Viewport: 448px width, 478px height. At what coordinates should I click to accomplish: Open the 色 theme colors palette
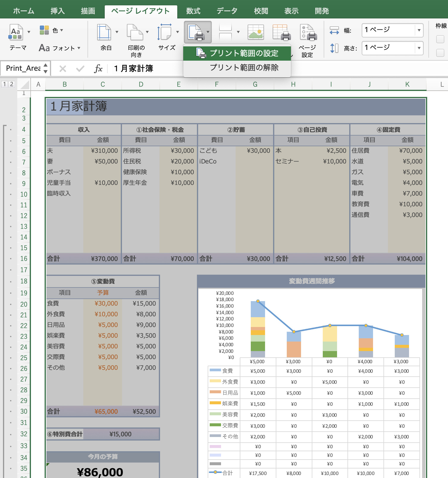coord(51,30)
